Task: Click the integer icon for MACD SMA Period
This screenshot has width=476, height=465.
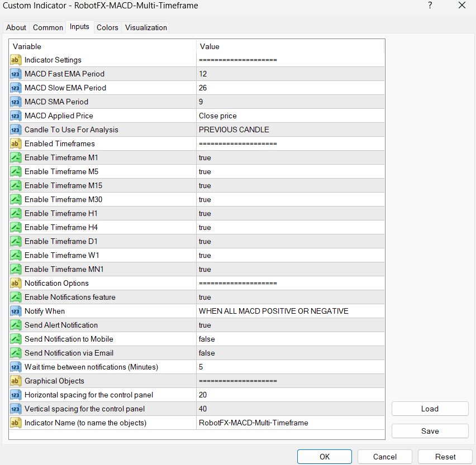Action: (16, 102)
